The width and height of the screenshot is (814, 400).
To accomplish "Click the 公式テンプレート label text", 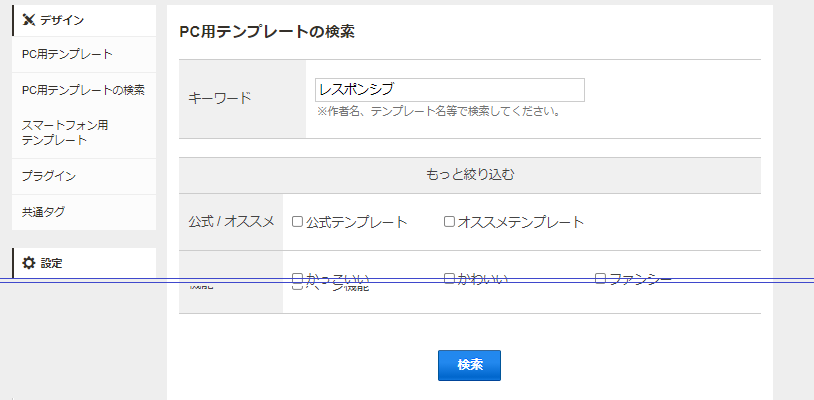I will [x=356, y=222].
